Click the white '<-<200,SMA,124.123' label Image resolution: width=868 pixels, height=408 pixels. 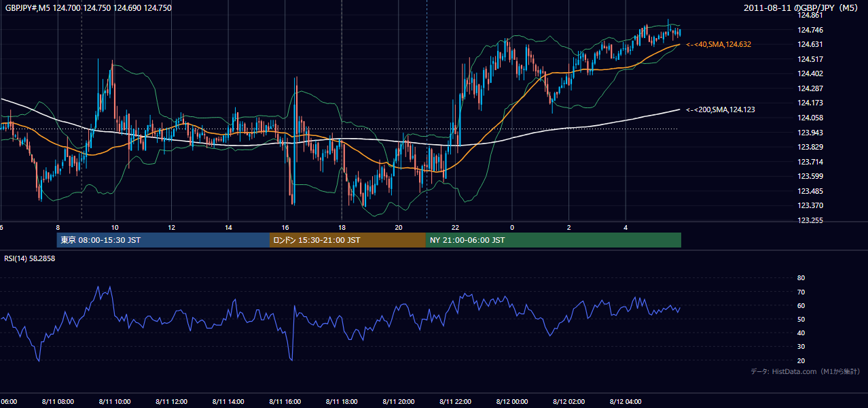coord(721,109)
